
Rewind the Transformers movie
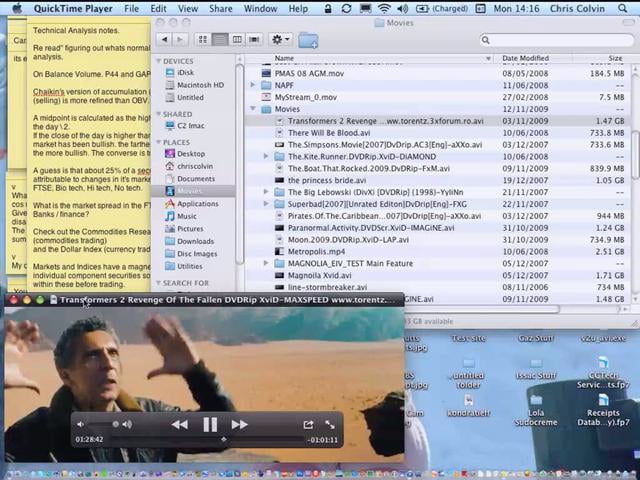[x=180, y=424]
